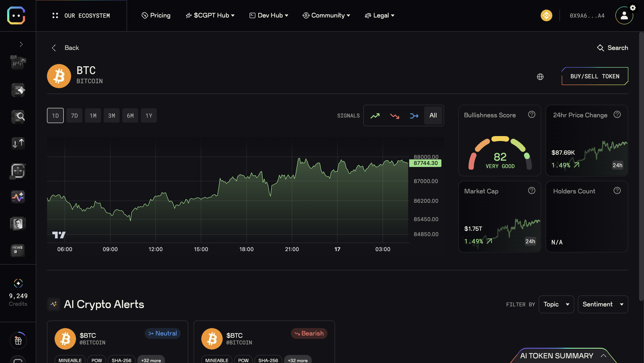
Task: Click the BNB chain network icon
Action: 546,15
